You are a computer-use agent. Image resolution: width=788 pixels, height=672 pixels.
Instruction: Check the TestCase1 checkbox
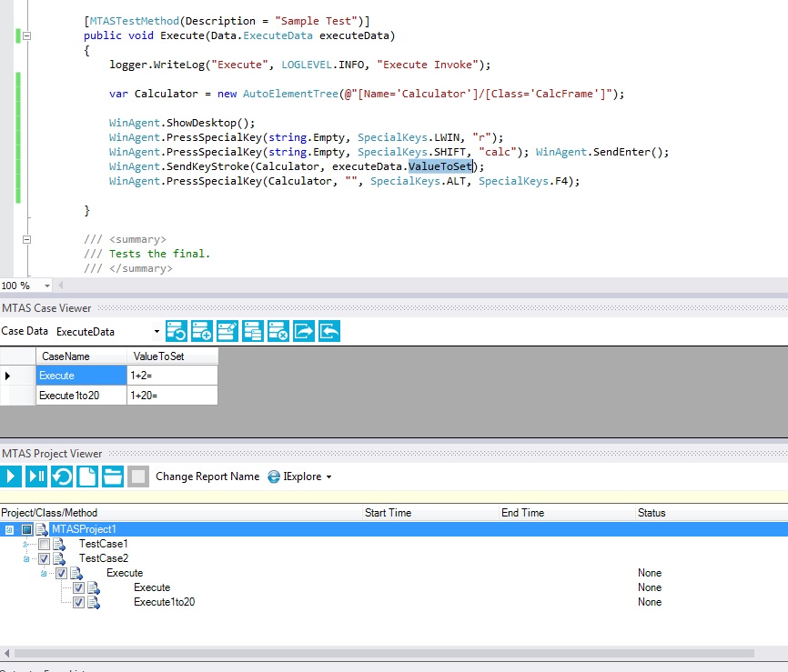[x=45, y=544]
